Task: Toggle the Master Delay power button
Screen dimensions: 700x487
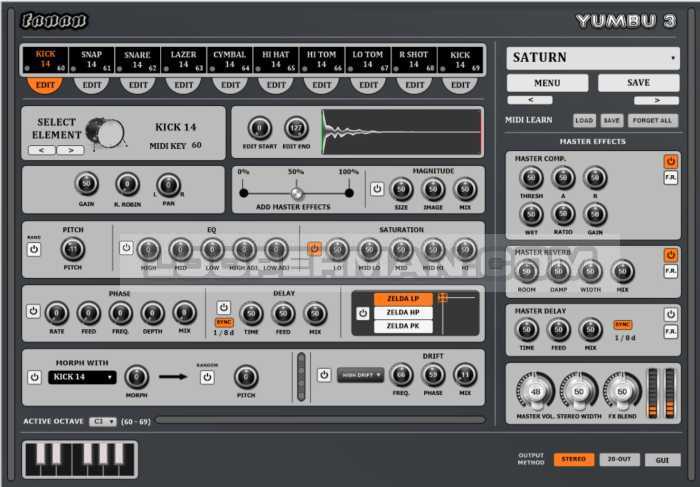Action: (x=671, y=314)
